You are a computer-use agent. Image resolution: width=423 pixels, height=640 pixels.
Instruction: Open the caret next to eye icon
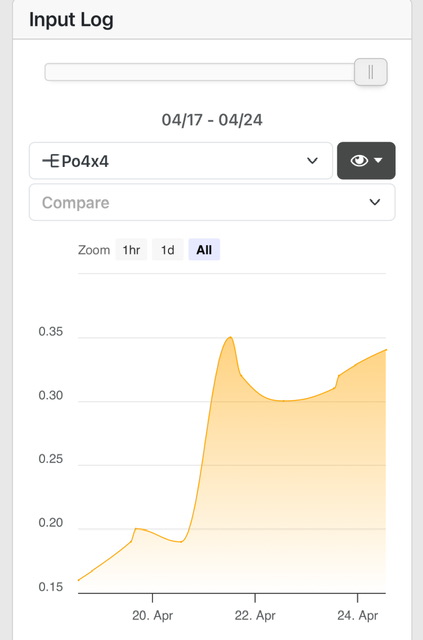coord(378,160)
